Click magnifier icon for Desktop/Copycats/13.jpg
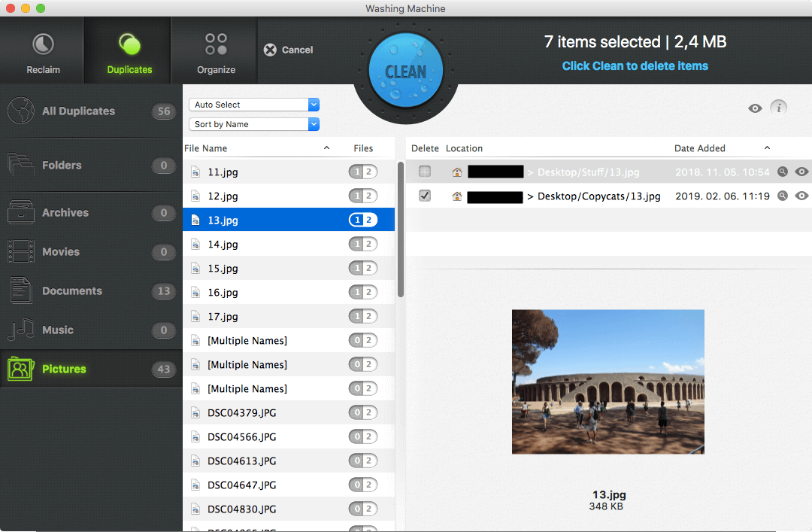This screenshot has height=532, width=812. pos(783,196)
